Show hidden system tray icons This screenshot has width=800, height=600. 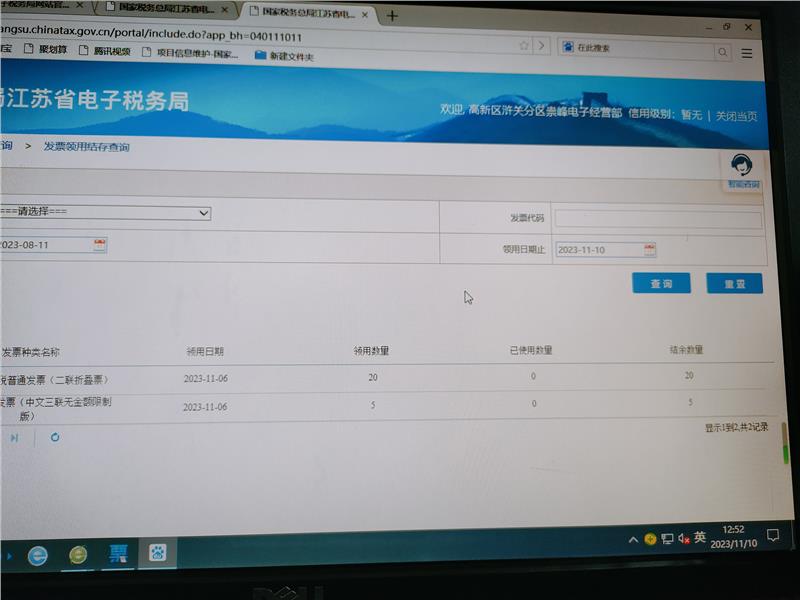tap(632, 539)
